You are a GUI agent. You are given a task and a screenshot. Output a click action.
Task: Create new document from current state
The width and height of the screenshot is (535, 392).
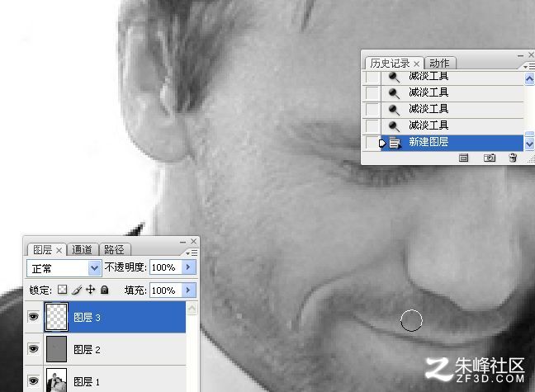(463, 158)
